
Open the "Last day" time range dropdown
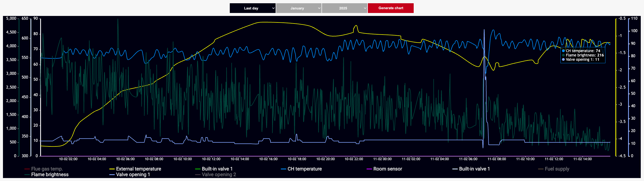tap(252, 8)
